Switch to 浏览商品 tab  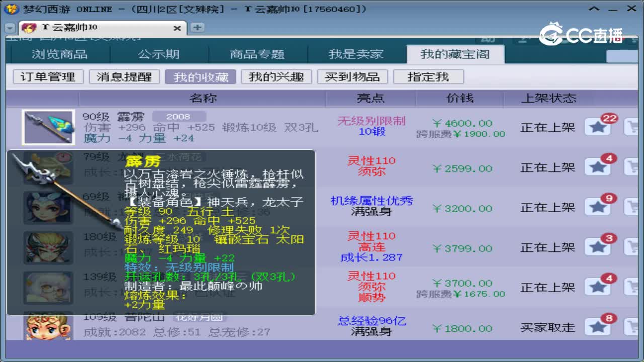[60, 54]
